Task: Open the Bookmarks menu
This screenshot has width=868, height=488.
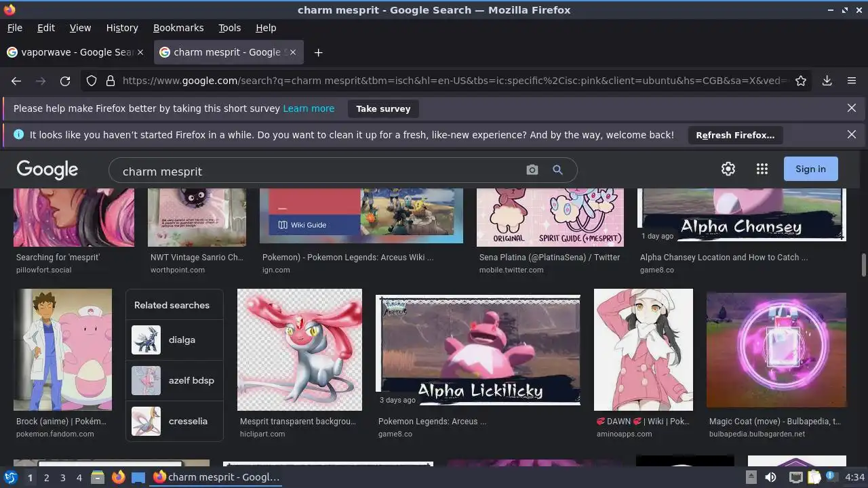Action: 178,28
